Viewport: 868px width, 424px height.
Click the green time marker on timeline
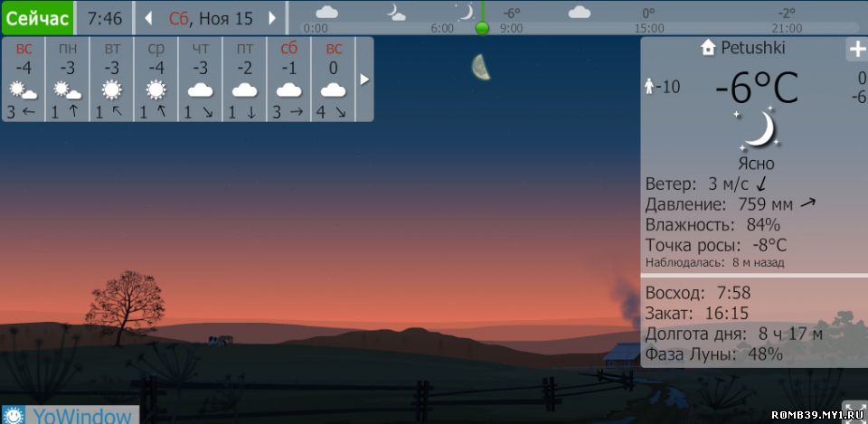(x=482, y=28)
